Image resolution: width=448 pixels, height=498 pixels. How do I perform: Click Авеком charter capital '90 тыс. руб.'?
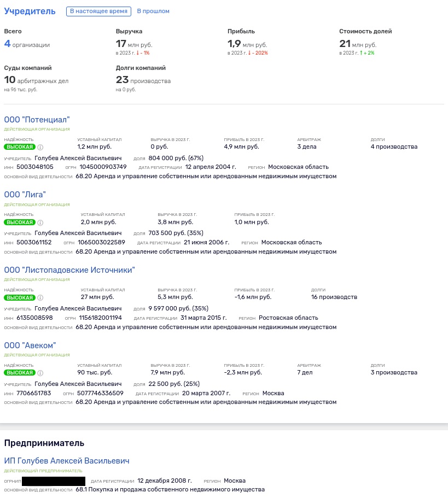[95, 373]
